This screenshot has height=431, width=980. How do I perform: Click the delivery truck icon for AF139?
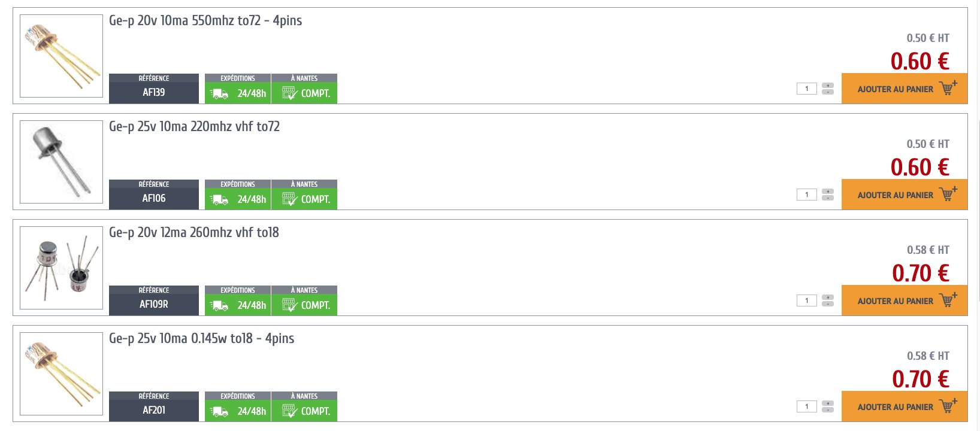[220, 93]
